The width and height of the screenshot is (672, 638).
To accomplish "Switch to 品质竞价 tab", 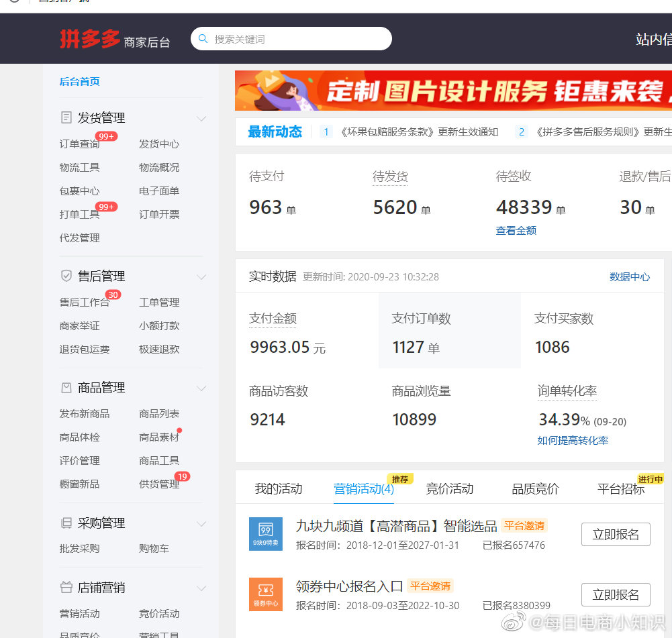I will click(x=535, y=488).
